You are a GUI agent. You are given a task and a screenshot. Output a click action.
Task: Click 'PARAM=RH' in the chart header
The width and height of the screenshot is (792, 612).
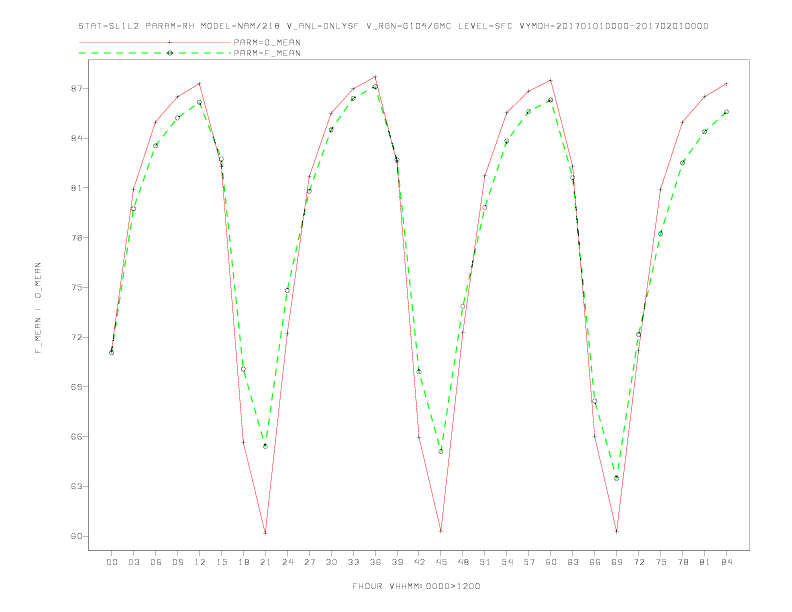tap(170, 26)
